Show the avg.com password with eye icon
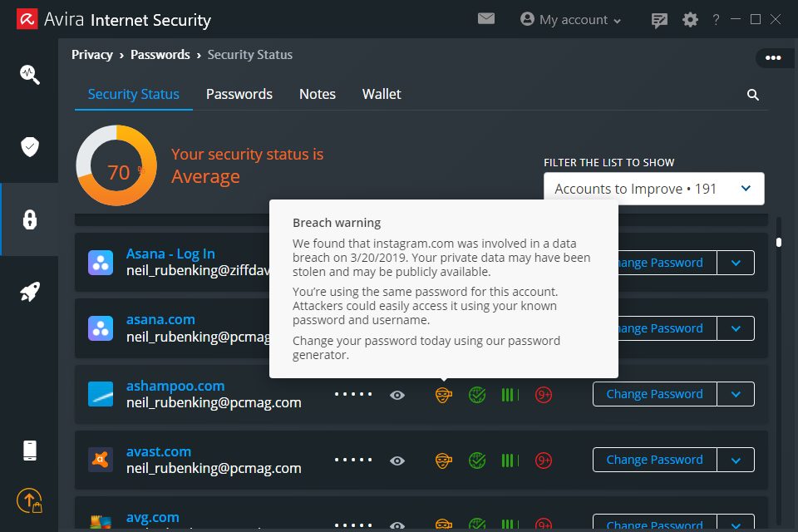Image resolution: width=798 pixels, height=532 pixels. point(397,525)
